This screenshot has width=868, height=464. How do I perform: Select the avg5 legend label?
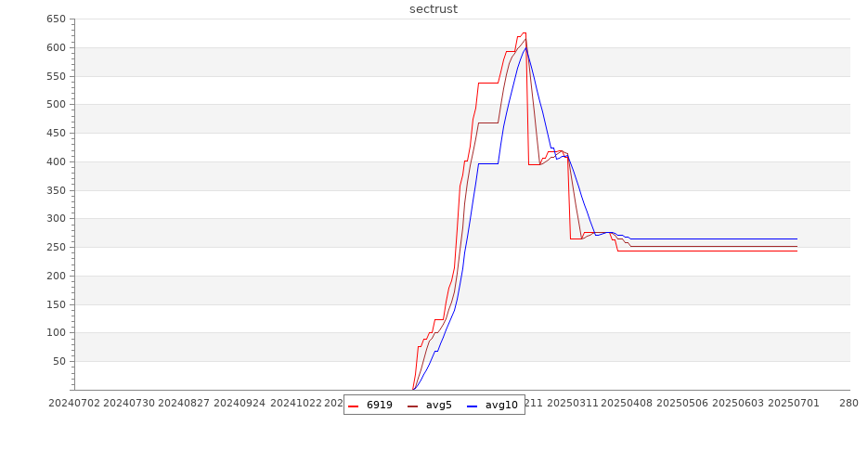[x=438, y=406]
